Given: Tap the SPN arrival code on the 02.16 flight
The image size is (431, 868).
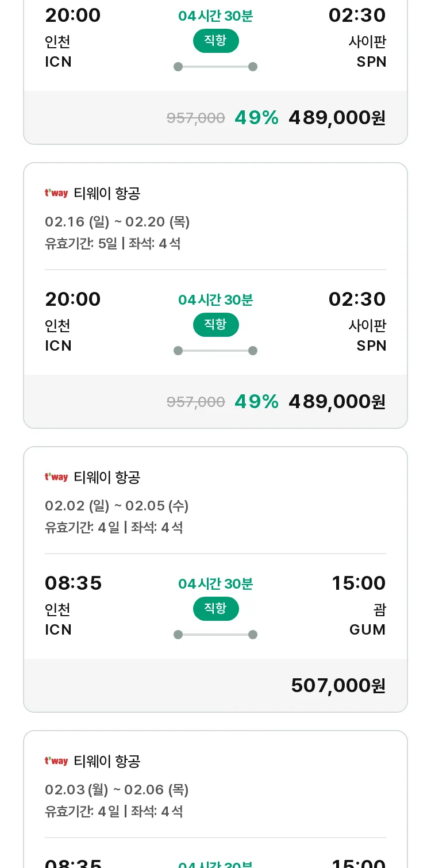Looking at the screenshot, I should pyautogui.click(x=371, y=346).
